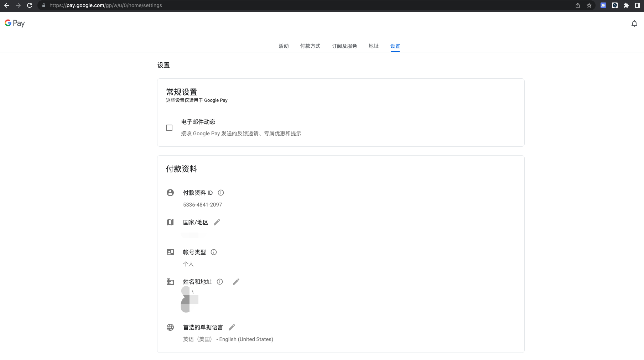Show info about 付款资料 ID
644x360 pixels.
[221, 193]
